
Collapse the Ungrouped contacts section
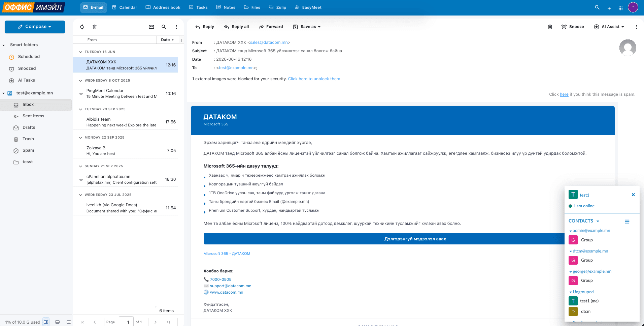(571, 292)
